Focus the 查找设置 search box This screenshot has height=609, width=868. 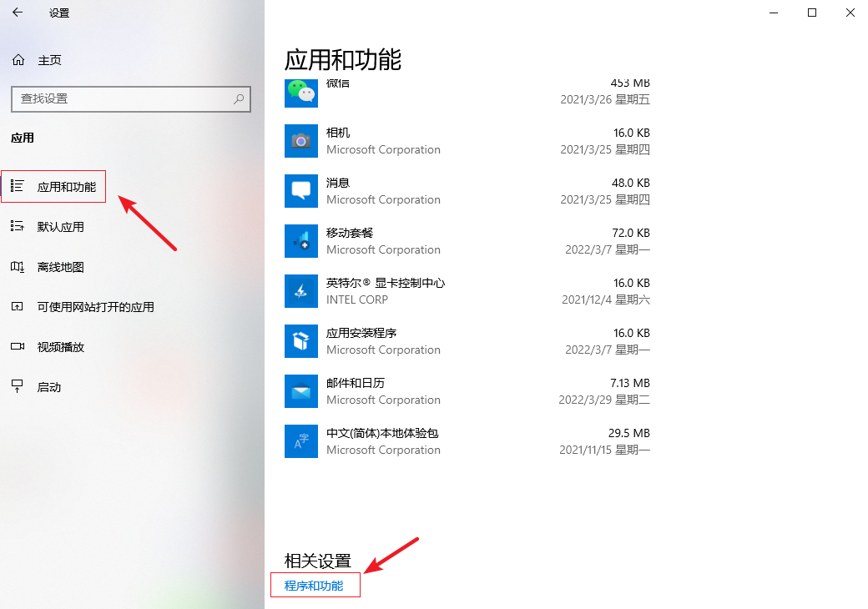click(x=121, y=98)
